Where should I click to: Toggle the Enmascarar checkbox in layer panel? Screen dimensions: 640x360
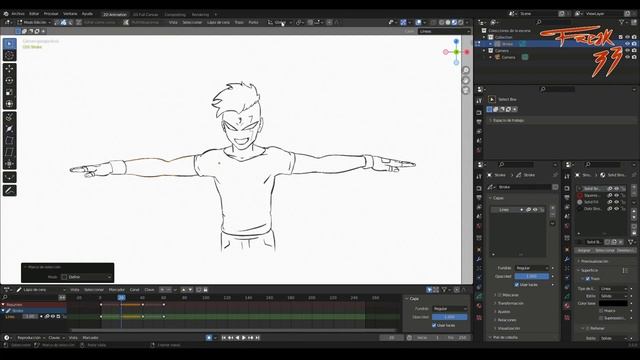point(500,295)
